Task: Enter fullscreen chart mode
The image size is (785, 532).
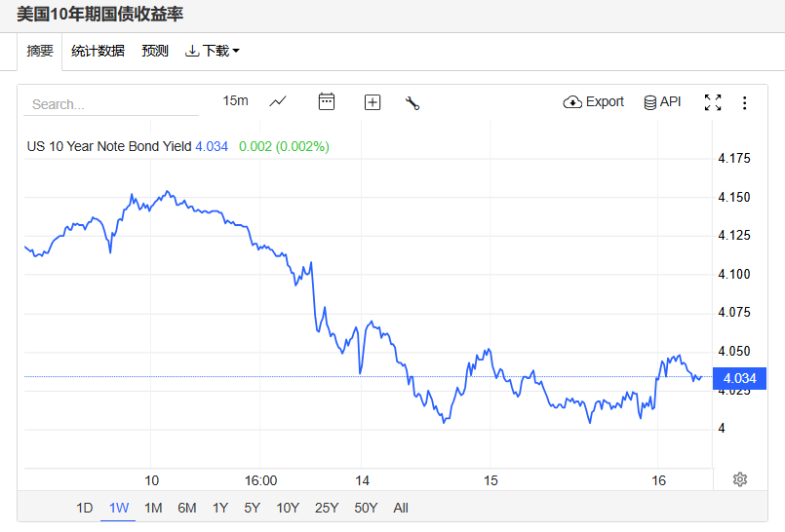Action: pos(713,102)
